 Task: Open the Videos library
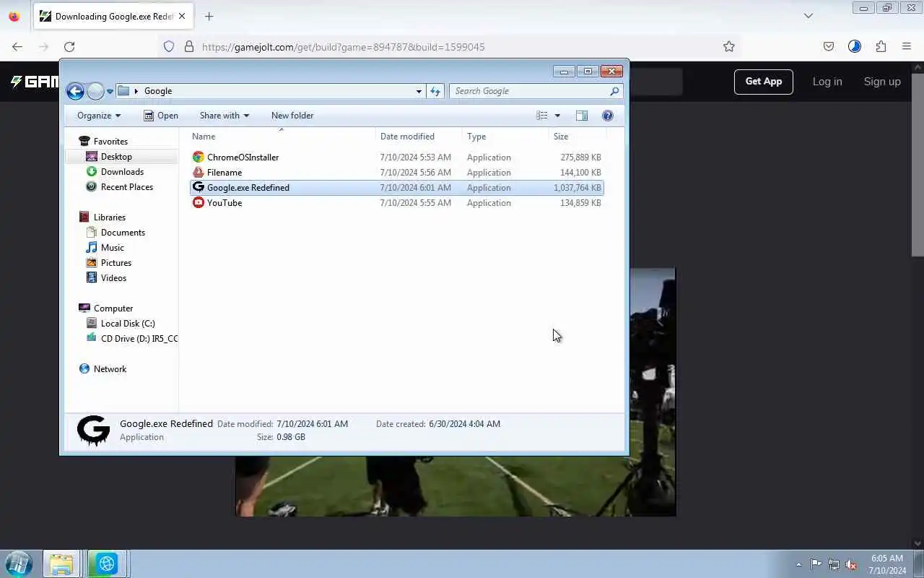pos(113,278)
